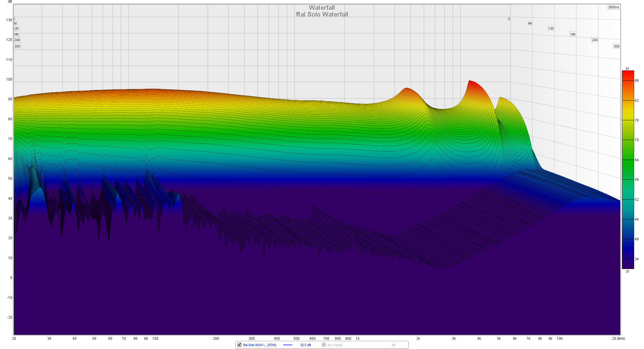This screenshot has width=644, height=349.
Task: Click the red top of the colour scale
Action: 628,74
